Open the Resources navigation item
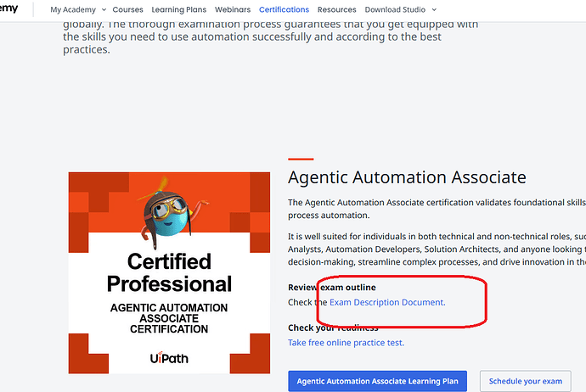The height and width of the screenshot is (392, 586). click(336, 9)
